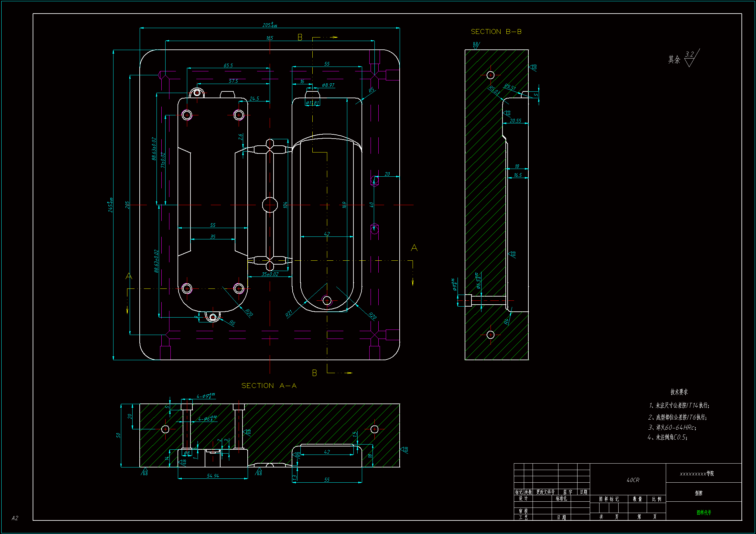This screenshot has width=756, height=534.
Task: Click the 技术要求 heading text
Action: click(679, 392)
